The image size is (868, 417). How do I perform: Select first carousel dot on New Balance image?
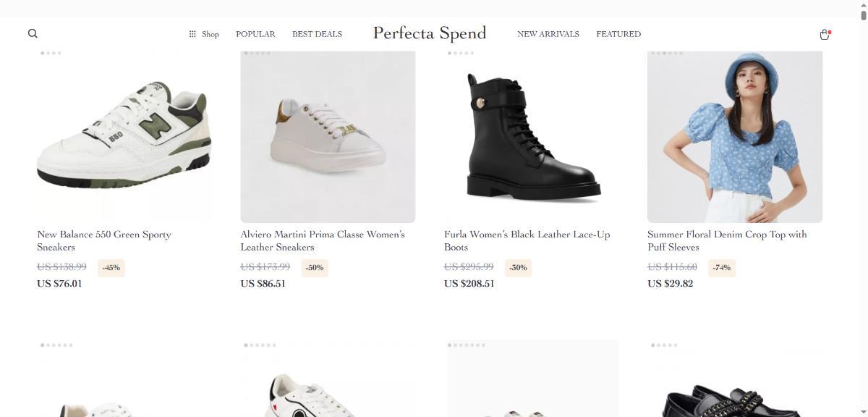click(43, 53)
